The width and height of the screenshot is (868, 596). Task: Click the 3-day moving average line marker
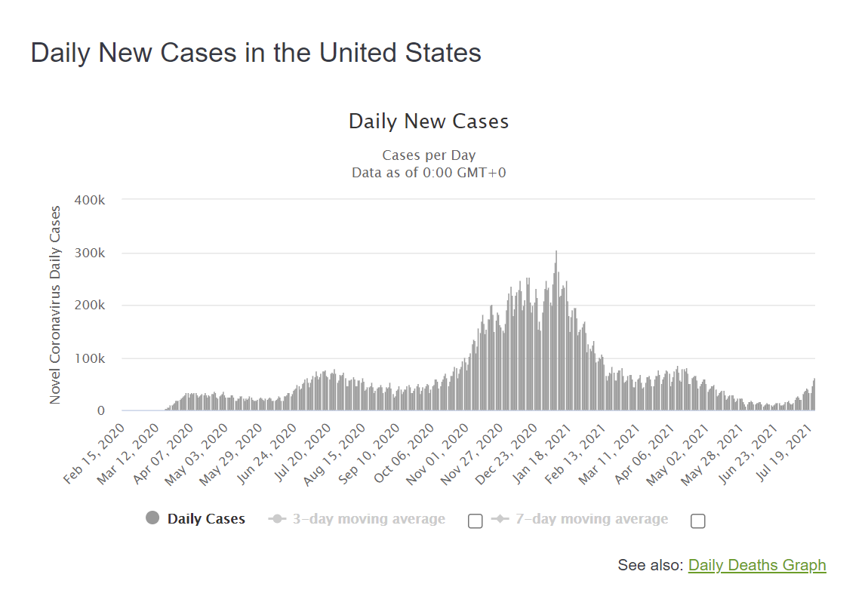[277, 518]
